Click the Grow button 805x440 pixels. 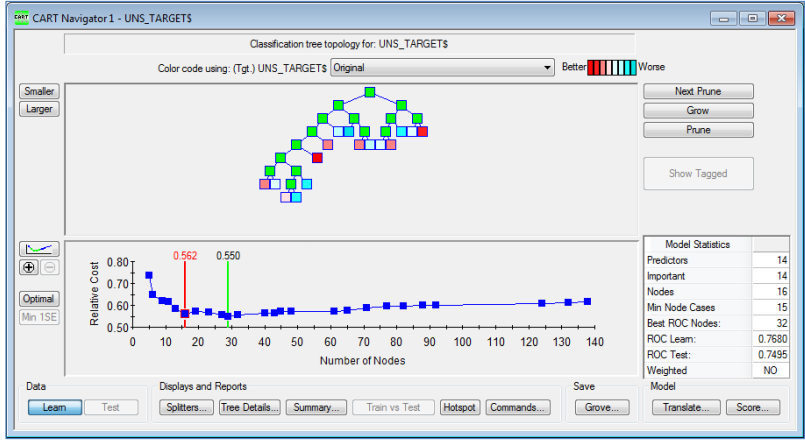click(x=698, y=110)
